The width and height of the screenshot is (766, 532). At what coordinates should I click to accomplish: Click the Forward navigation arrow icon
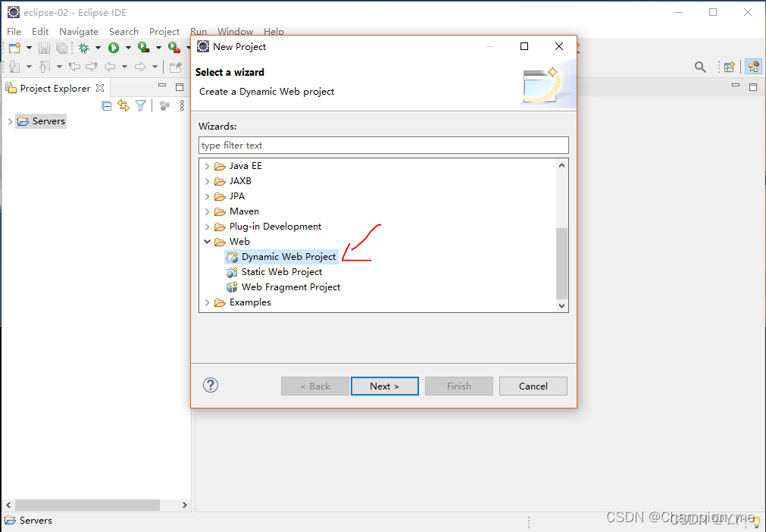click(140, 67)
